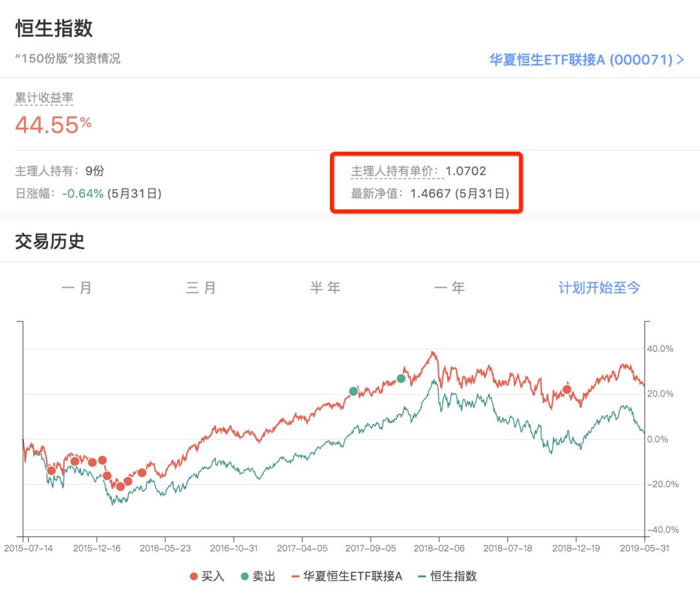The width and height of the screenshot is (700, 593).
Task: Select the 计划开始至今 time range tab
Action: coord(599,288)
